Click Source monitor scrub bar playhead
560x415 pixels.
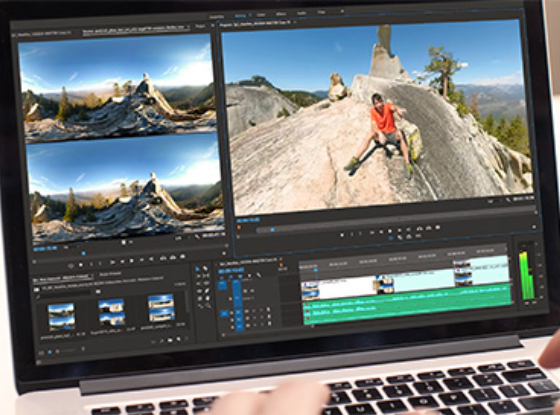pos(83,253)
